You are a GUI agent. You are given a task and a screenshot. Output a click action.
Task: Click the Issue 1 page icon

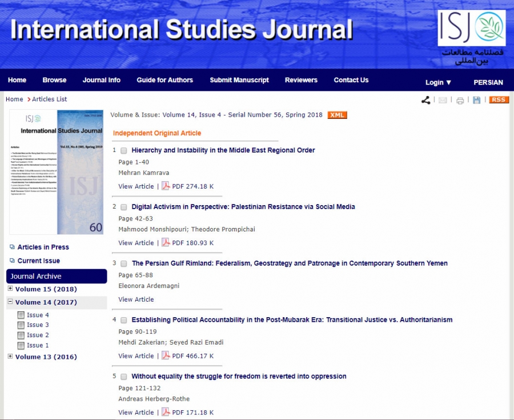coord(21,345)
